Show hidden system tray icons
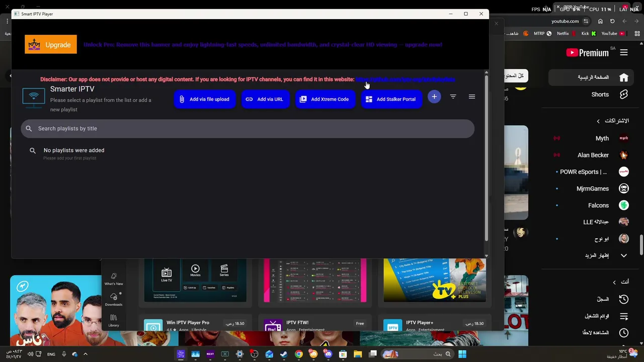Viewport: 644px width, 362px height. click(x=86, y=354)
